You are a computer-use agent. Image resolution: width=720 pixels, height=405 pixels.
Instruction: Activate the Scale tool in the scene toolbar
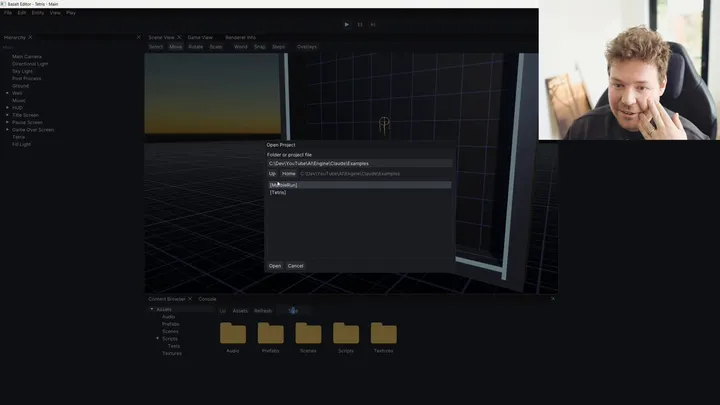click(216, 47)
